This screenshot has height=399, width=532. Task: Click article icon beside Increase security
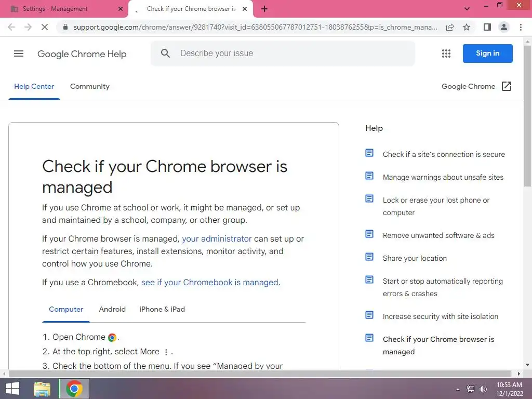point(369,315)
